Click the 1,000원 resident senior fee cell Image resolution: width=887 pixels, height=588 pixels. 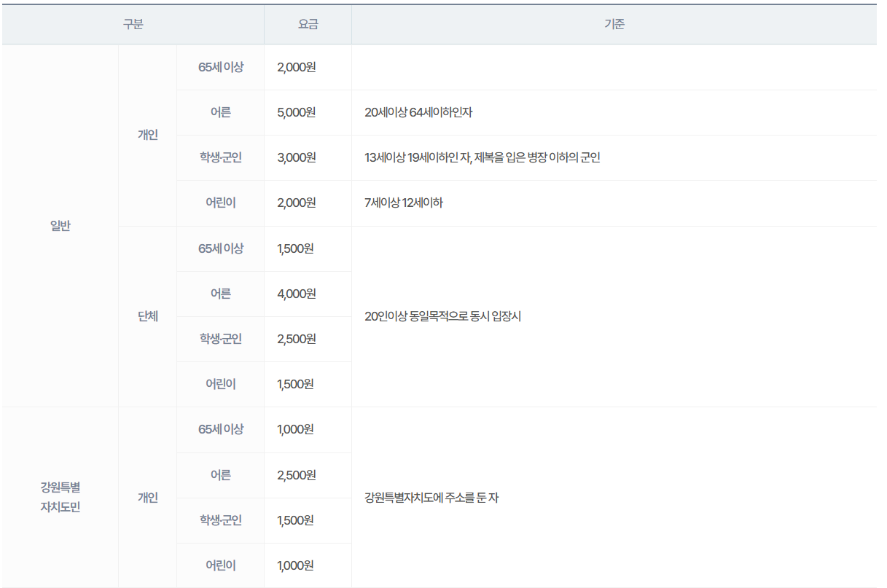[x=307, y=429]
